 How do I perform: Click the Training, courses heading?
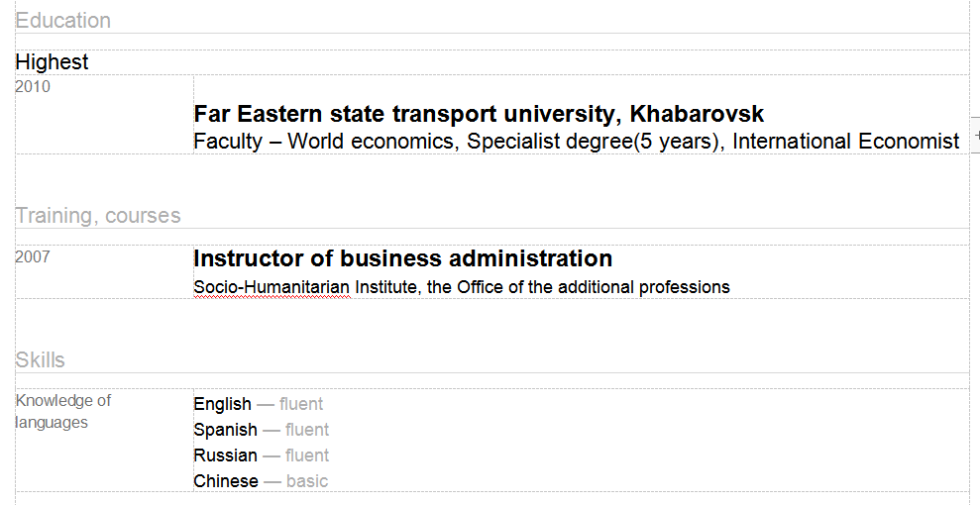tap(98, 215)
